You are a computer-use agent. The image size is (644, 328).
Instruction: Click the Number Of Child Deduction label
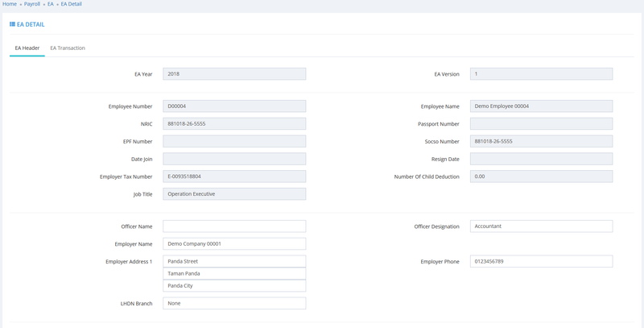coord(427,176)
